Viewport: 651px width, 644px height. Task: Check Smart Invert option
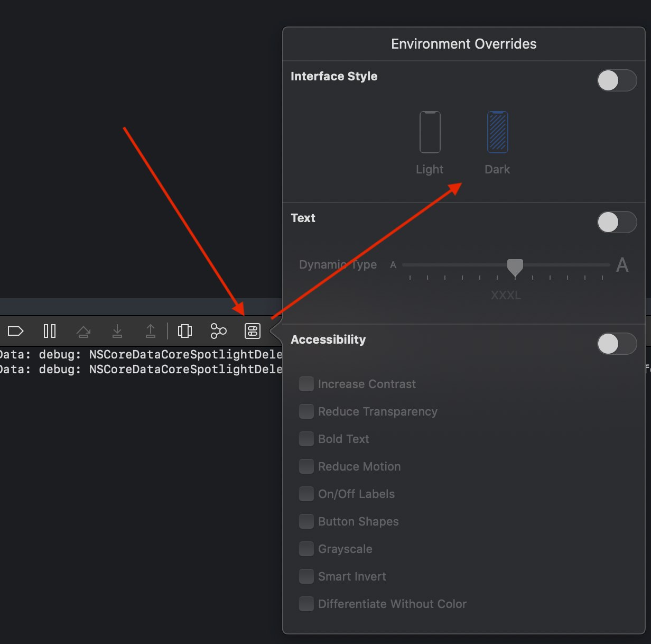tap(306, 576)
